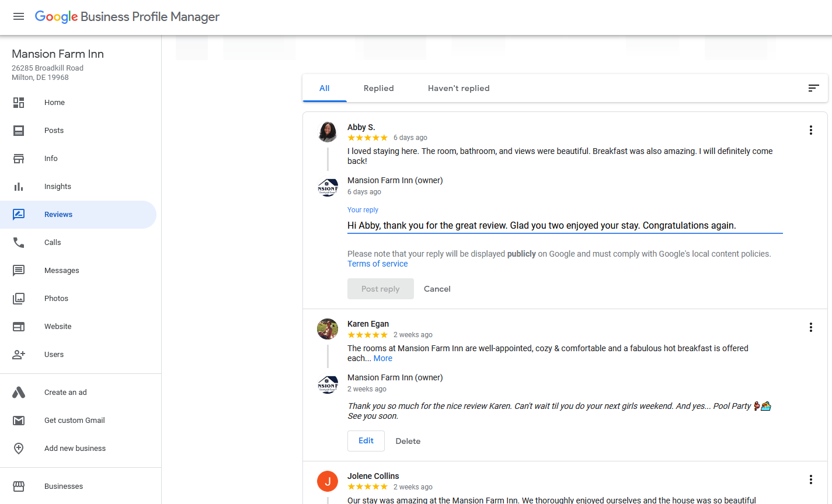Click Abby S. profile avatar
Image resolution: width=832 pixels, height=504 pixels.
[x=328, y=132]
